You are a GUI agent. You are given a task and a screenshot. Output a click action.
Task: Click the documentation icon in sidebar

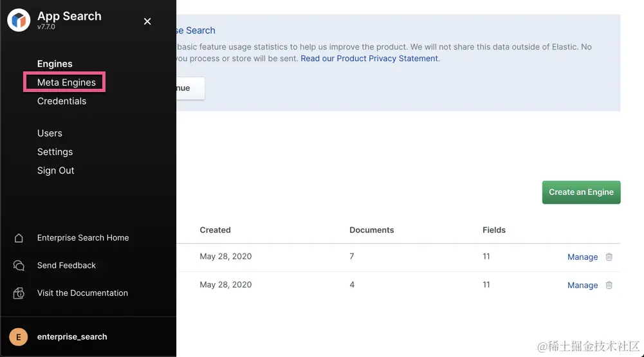(x=19, y=293)
